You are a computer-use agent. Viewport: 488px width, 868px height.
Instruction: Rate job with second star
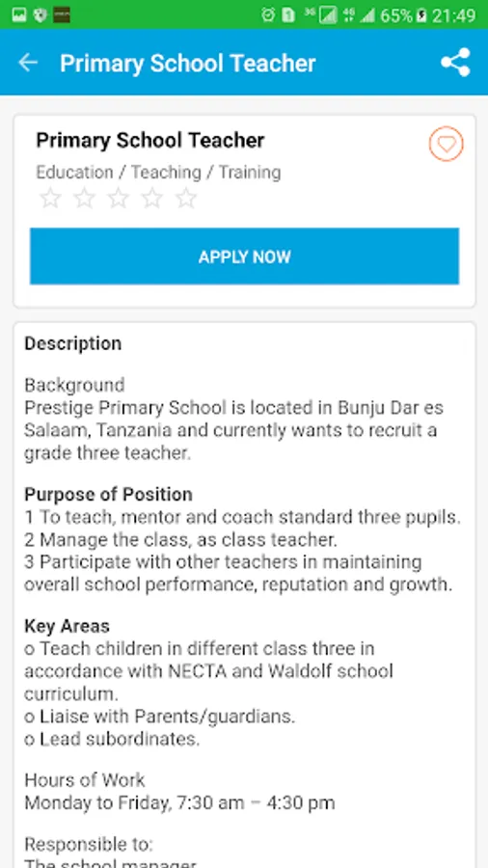[84, 198]
